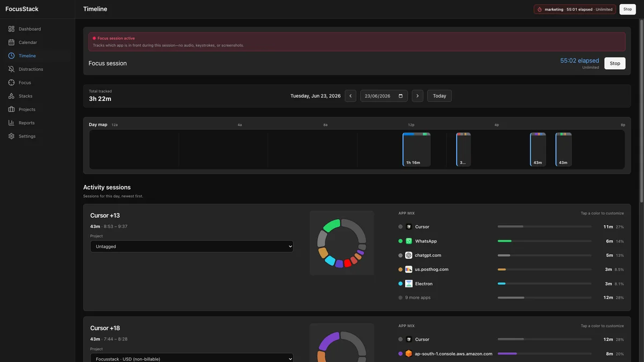Click the Projects briefcase icon

tap(11, 109)
